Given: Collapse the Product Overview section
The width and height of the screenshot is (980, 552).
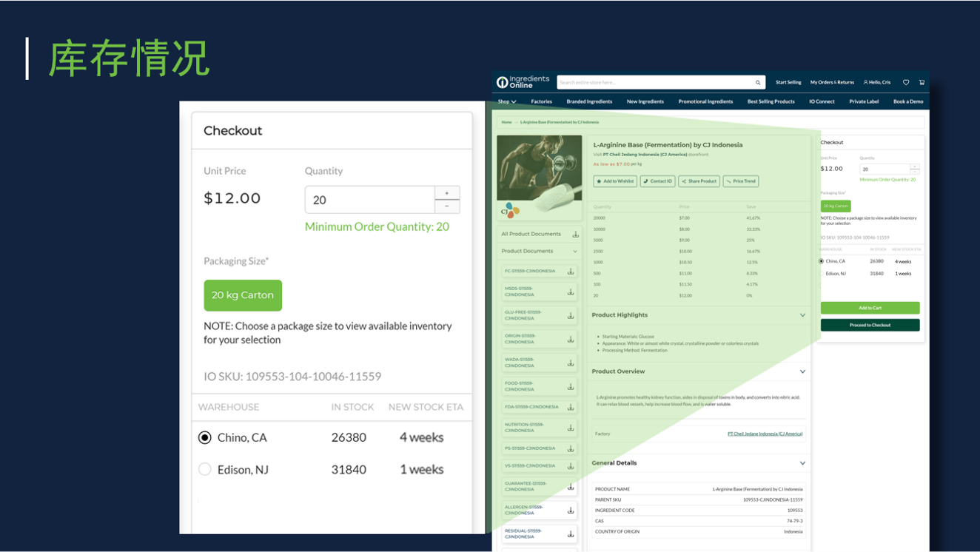Looking at the screenshot, I should tap(802, 371).
